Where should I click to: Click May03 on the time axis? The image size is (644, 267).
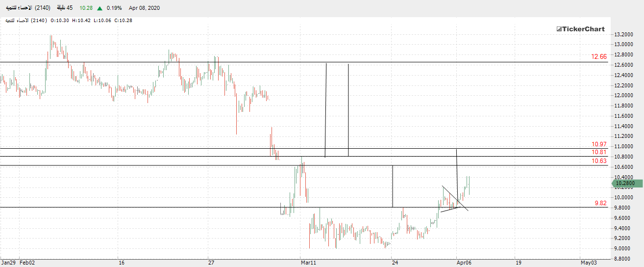pyautogui.click(x=588, y=263)
